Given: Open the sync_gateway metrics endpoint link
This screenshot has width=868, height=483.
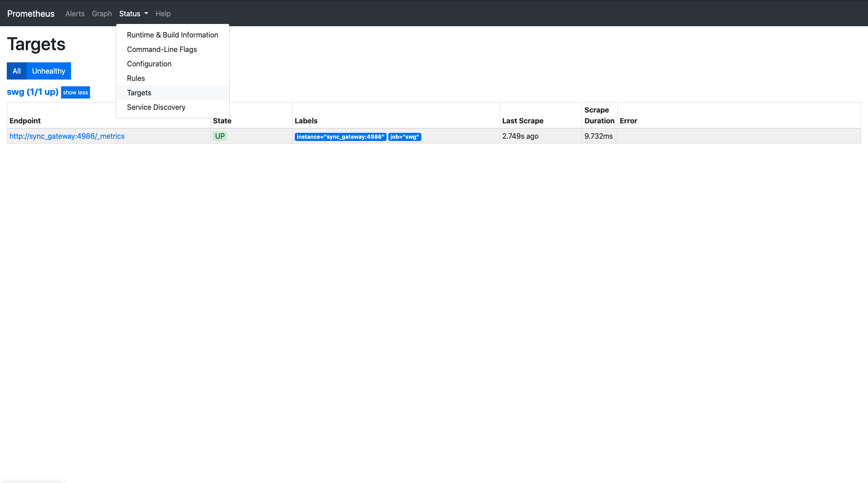Looking at the screenshot, I should pyautogui.click(x=66, y=136).
